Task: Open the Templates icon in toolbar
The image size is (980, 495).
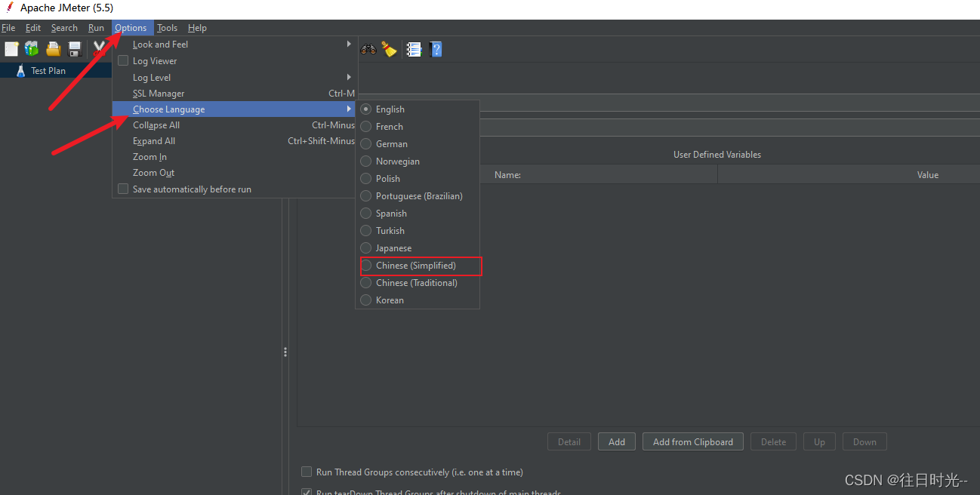Action: pyautogui.click(x=32, y=49)
